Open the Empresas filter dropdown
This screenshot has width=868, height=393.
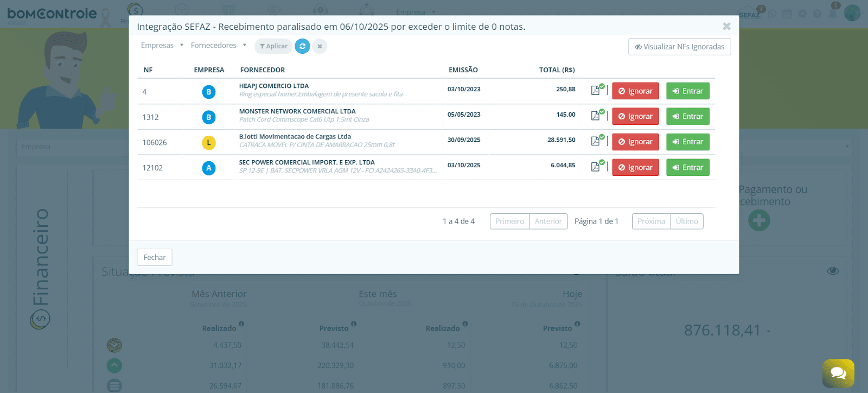[162, 46]
